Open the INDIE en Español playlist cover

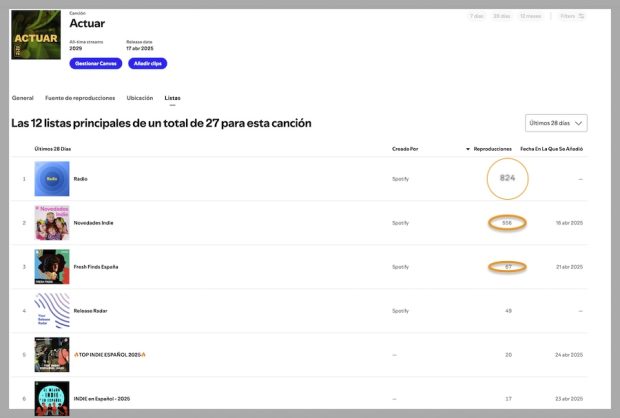coord(52,398)
